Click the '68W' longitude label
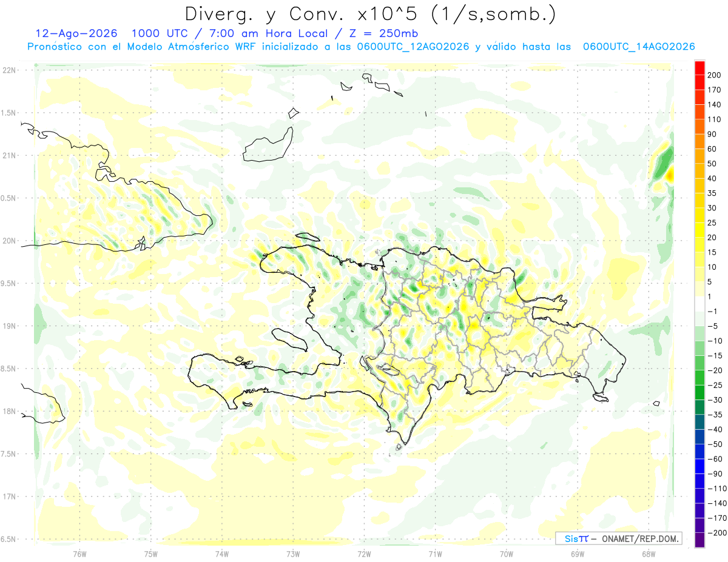This screenshot has height=562, width=728. click(x=649, y=554)
